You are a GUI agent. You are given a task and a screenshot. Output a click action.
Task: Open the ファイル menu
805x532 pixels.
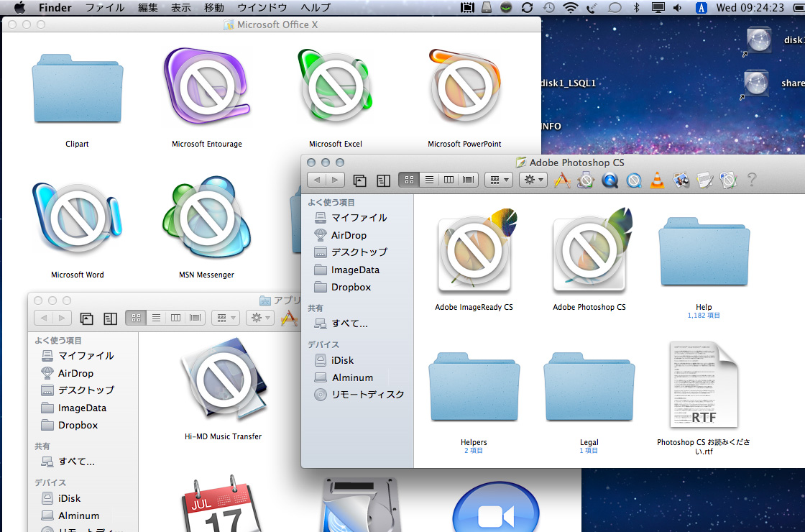(x=105, y=8)
